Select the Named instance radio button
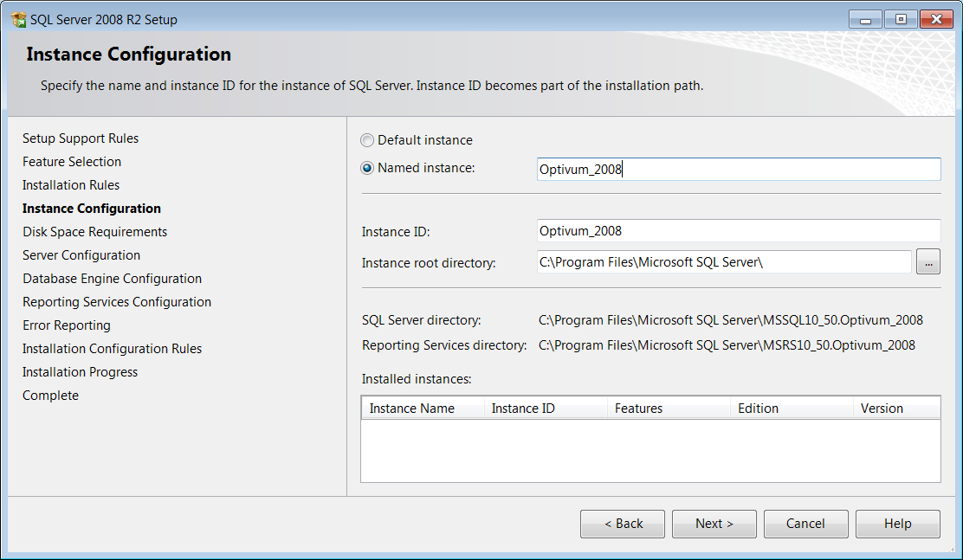 tap(367, 168)
